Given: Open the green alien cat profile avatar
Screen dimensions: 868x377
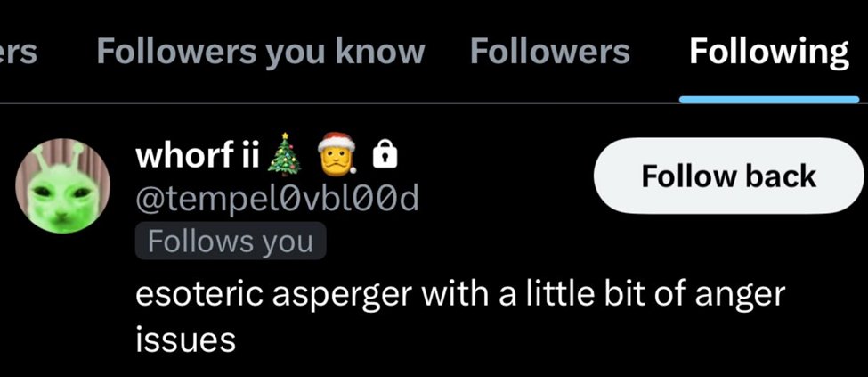Looking at the screenshot, I should [63, 186].
